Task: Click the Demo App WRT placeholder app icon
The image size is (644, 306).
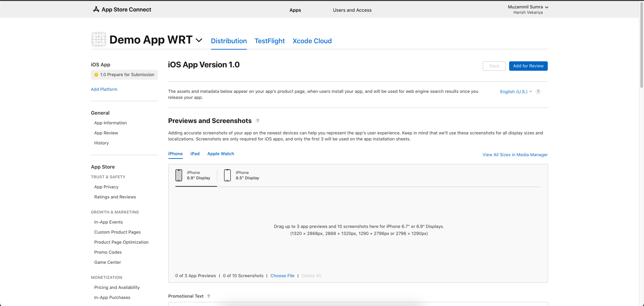Action: pyautogui.click(x=99, y=40)
